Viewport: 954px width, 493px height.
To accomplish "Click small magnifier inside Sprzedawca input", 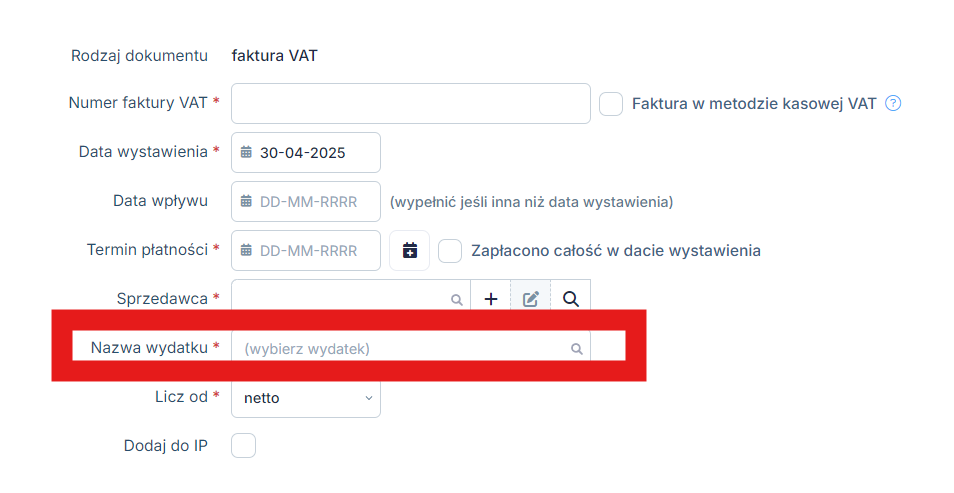I will pyautogui.click(x=456, y=299).
